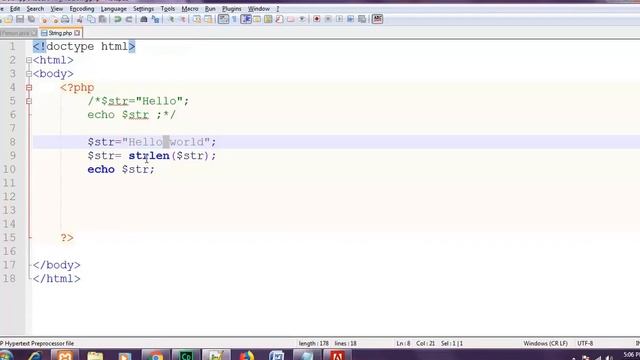Image resolution: width=640 pixels, height=360 pixels.
Task: Close the String.php tab with its X
Action: [77, 33]
